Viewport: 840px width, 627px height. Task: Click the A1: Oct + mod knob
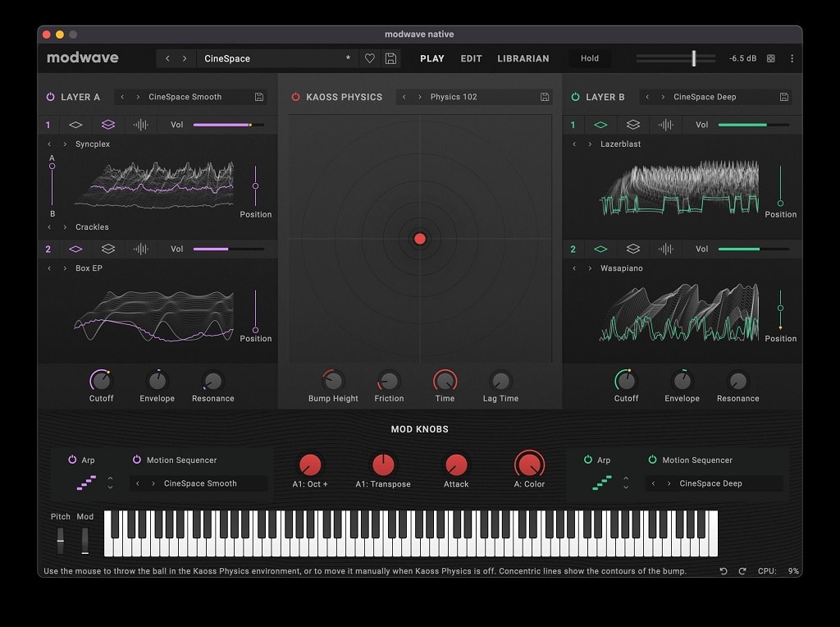(309, 465)
